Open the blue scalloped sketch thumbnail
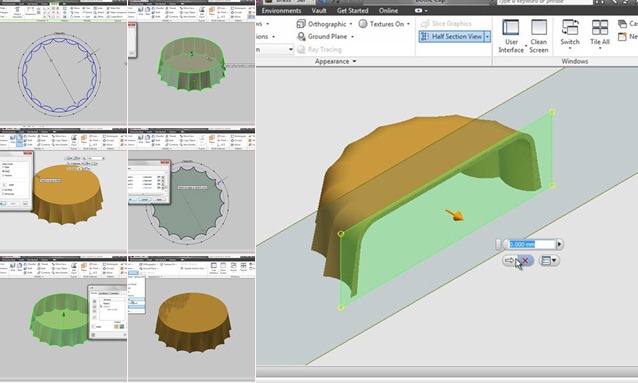The width and height of the screenshot is (638, 383). coord(63,62)
